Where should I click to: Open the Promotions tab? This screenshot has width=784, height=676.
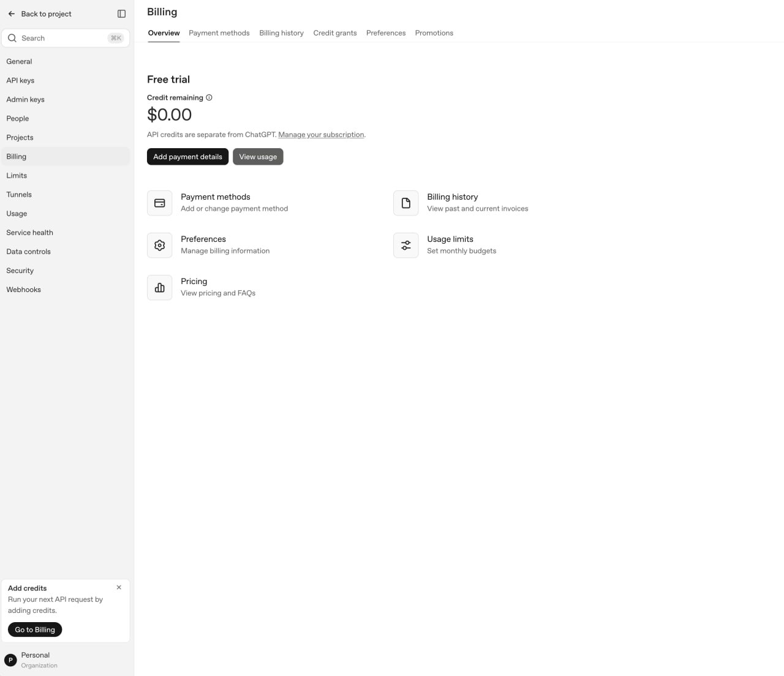(434, 33)
